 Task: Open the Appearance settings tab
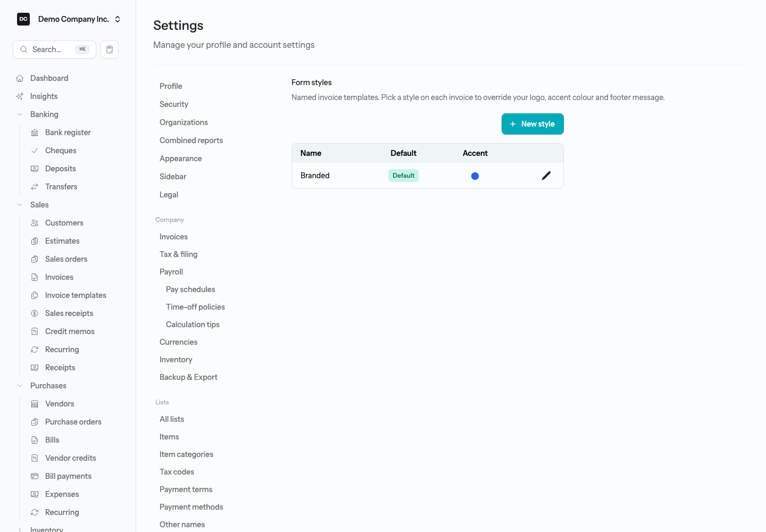181,159
